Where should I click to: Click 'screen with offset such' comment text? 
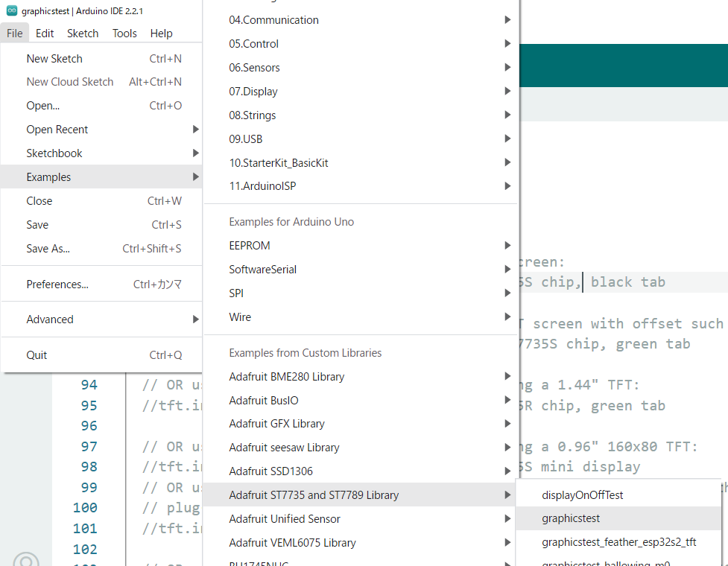628,323
